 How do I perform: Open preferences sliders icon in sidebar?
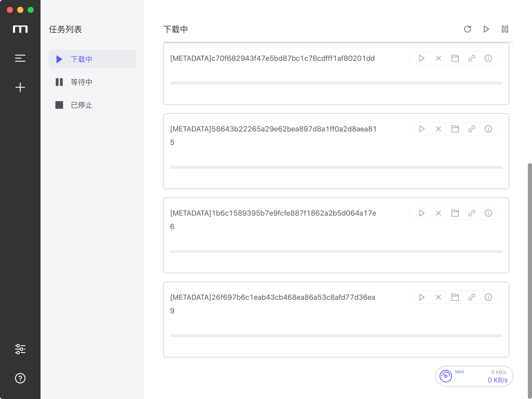tap(20, 349)
